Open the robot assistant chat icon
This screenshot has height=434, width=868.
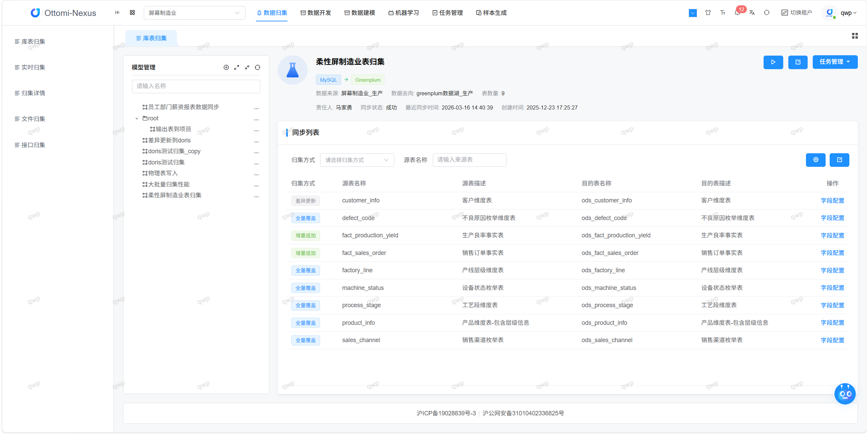(845, 394)
